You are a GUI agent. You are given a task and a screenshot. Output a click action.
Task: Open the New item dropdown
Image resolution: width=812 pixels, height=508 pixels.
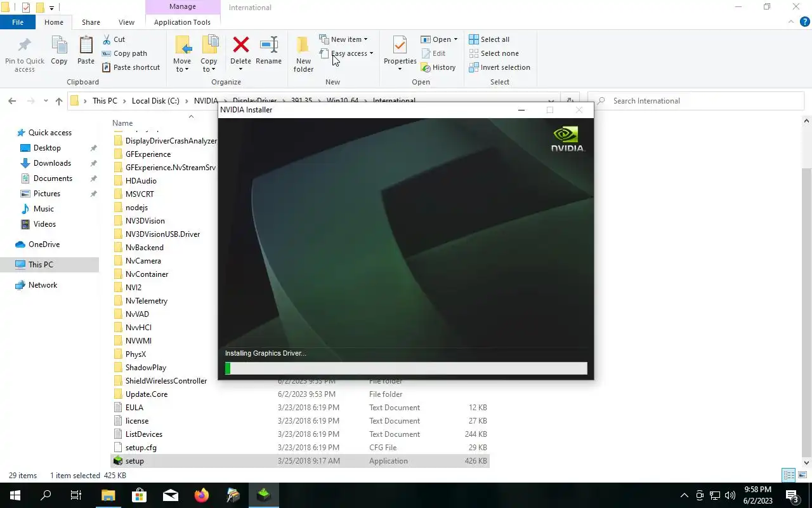click(343, 39)
